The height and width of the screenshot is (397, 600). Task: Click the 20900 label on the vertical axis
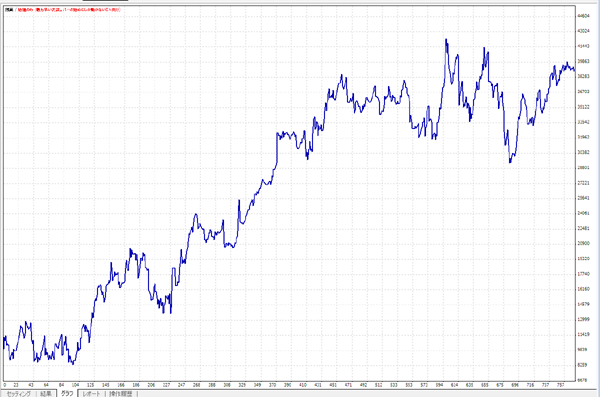[x=583, y=243]
